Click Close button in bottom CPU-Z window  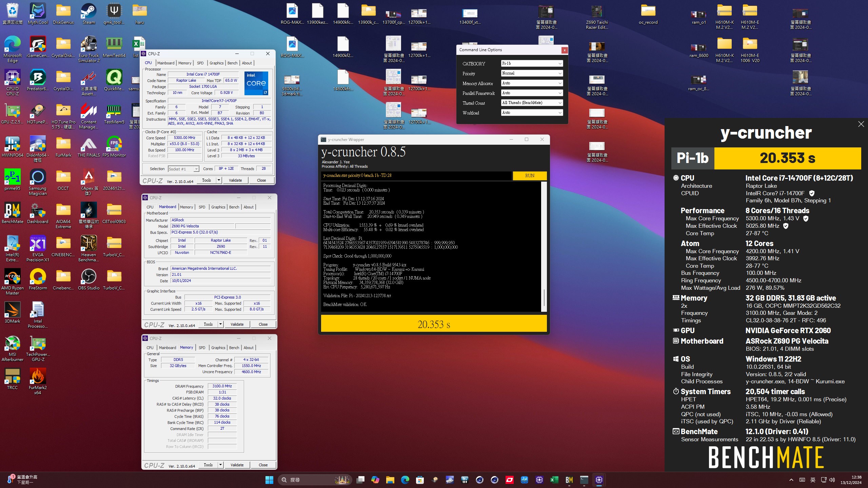[263, 465]
